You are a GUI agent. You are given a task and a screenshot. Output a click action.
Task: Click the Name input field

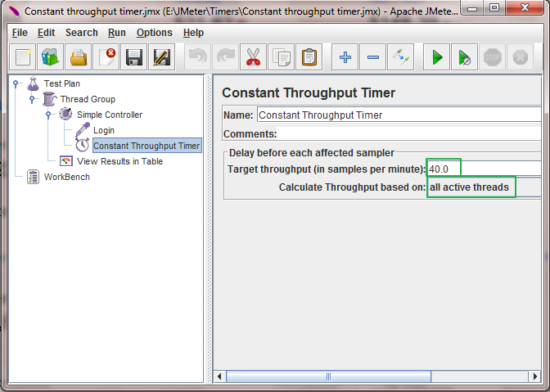399,115
